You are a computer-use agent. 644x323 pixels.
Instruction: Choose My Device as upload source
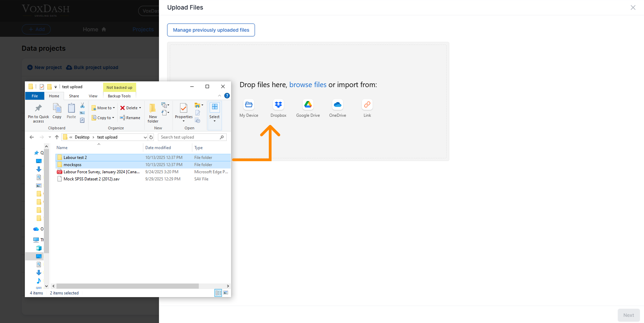tap(249, 109)
